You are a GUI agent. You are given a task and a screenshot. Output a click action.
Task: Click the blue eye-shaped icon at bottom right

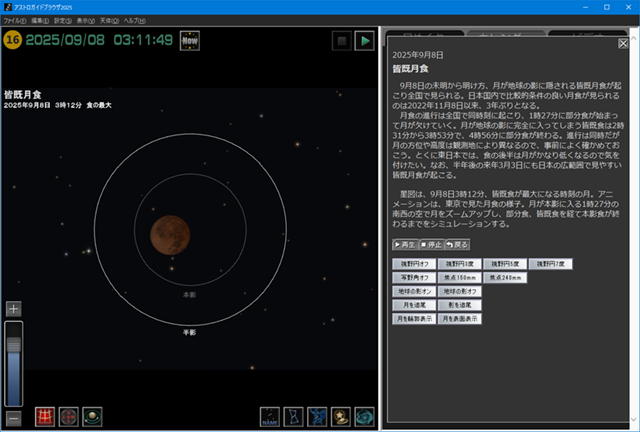coord(364,416)
